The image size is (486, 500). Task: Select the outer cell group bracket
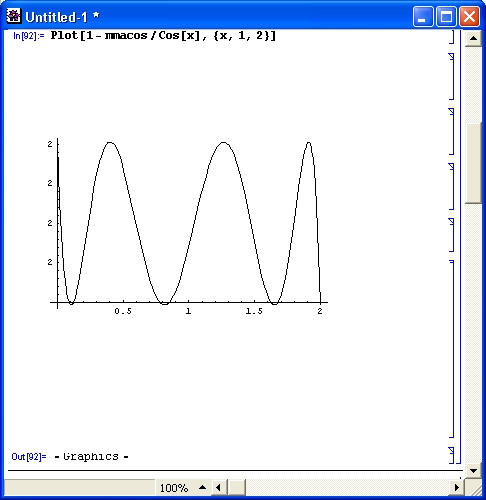point(458,247)
